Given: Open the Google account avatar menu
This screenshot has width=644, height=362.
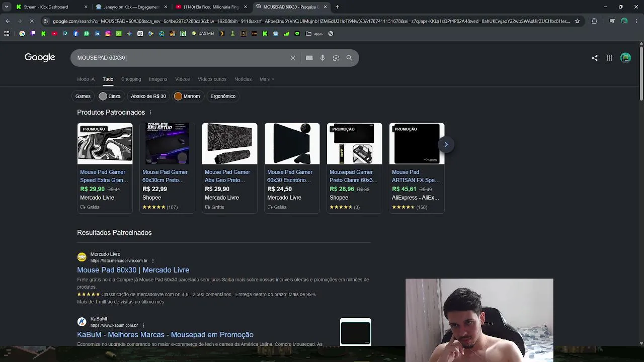Looking at the screenshot, I should (x=625, y=58).
